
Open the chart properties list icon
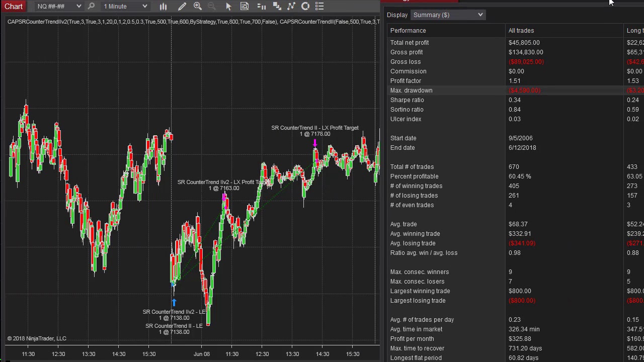coord(319,6)
